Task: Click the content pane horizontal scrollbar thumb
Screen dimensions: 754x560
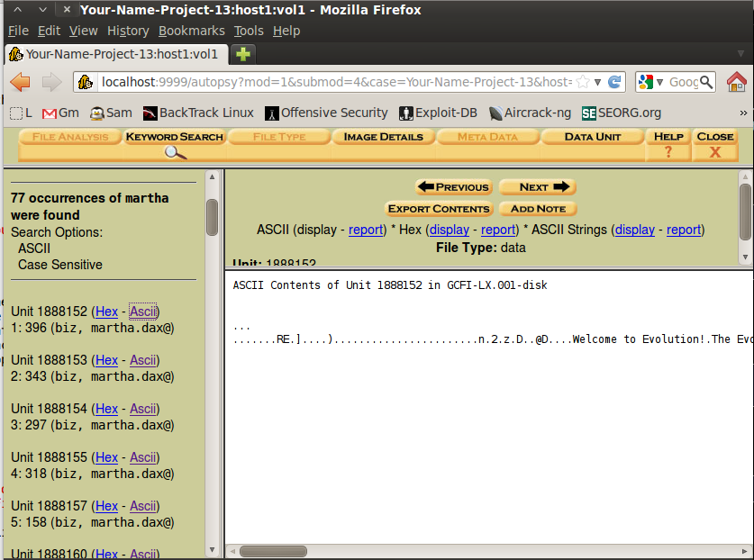Action: click(x=273, y=551)
